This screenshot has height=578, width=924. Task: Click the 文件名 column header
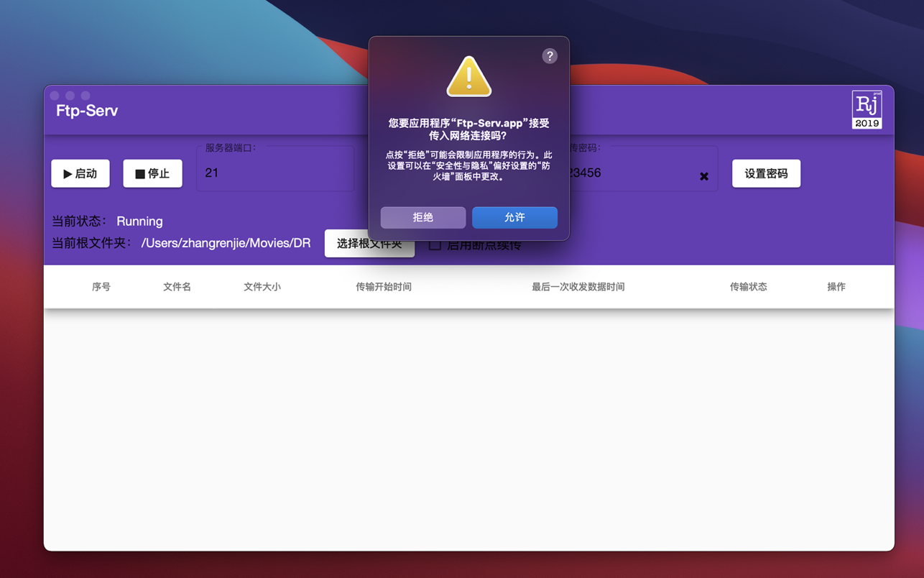click(177, 287)
